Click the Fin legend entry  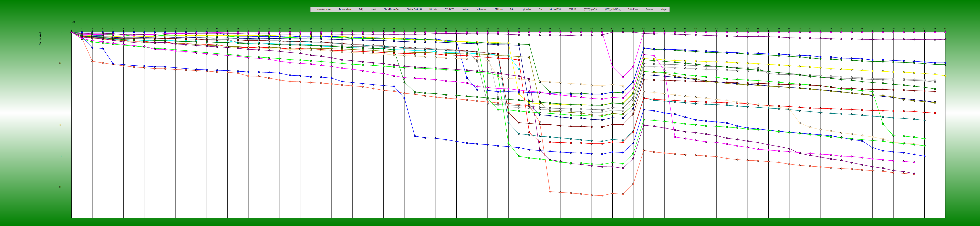coord(541,9)
